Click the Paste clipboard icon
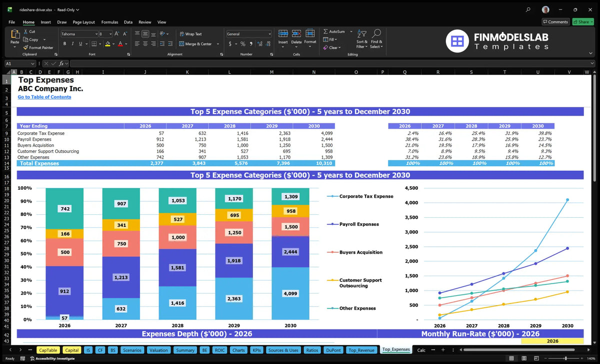 (14, 34)
